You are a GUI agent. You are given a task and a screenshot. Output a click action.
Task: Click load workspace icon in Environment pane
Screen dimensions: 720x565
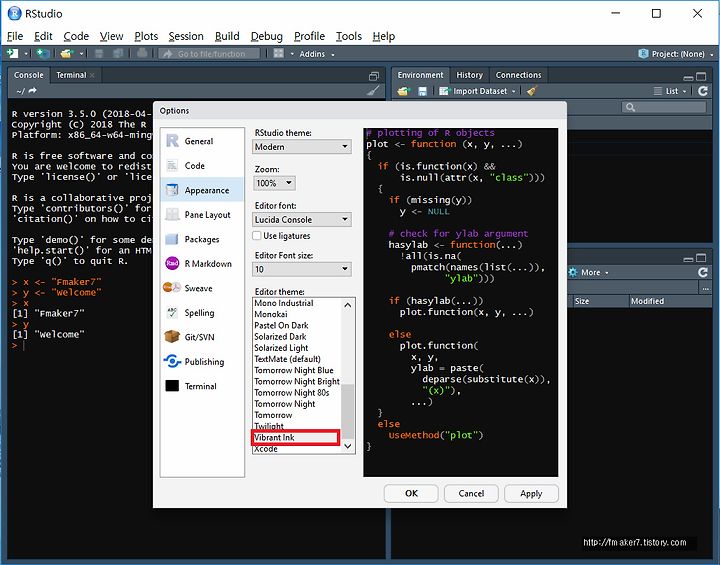[x=403, y=91]
